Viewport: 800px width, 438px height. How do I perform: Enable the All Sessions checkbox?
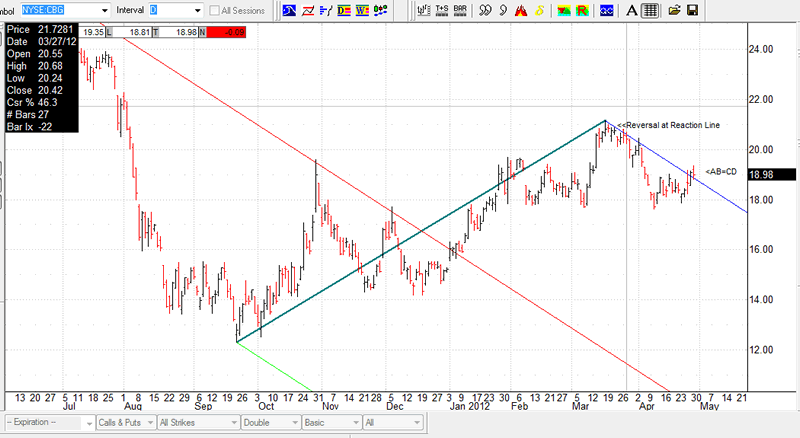pos(215,10)
